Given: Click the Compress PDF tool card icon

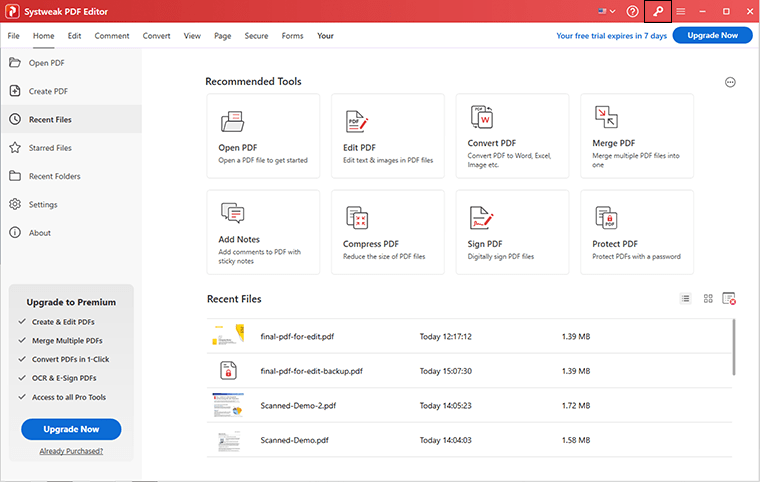Looking at the screenshot, I should tap(357, 217).
